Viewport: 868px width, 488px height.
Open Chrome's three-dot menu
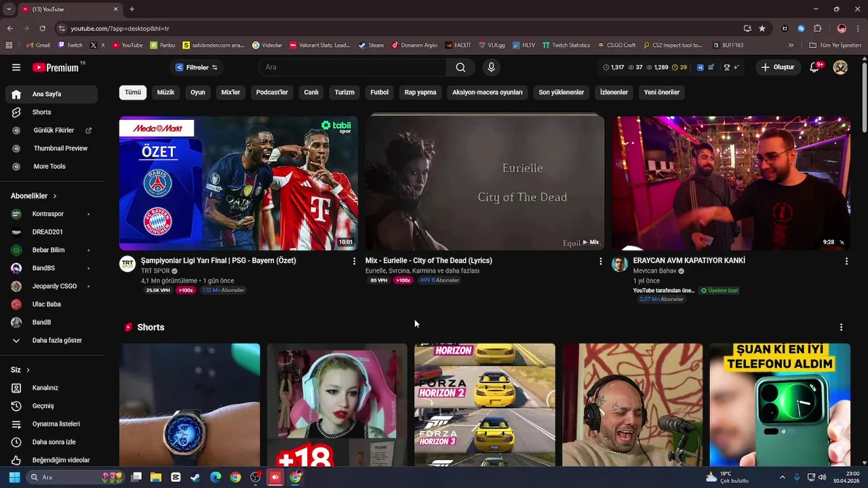[x=858, y=28]
